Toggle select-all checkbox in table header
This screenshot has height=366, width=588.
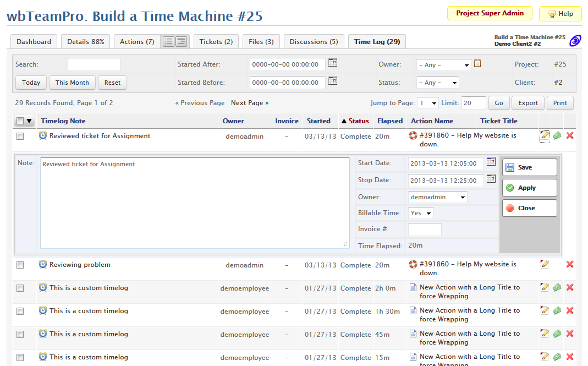tap(20, 121)
